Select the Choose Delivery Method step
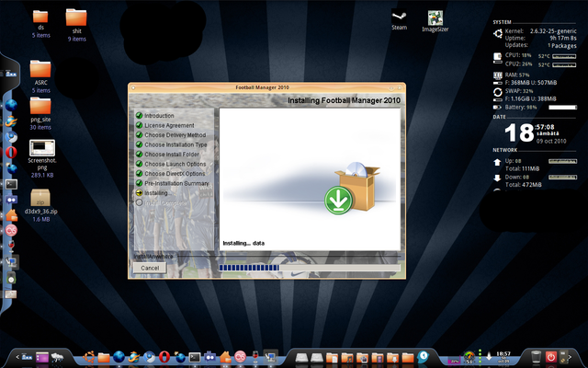The width and height of the screenshot is (588, 368). pos(175,135)
